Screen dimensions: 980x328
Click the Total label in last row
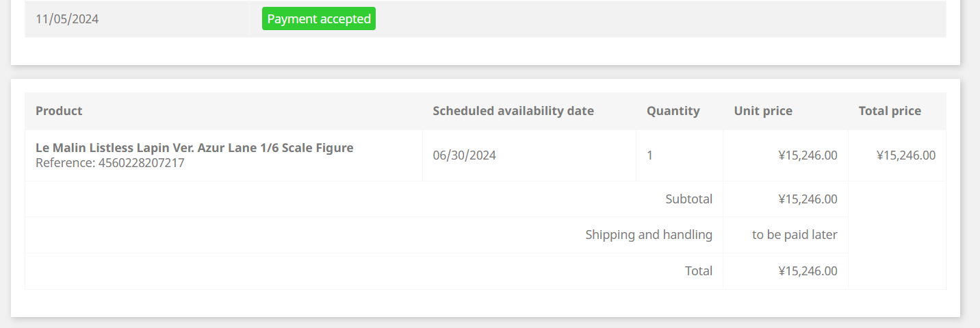tap(699, 271)
